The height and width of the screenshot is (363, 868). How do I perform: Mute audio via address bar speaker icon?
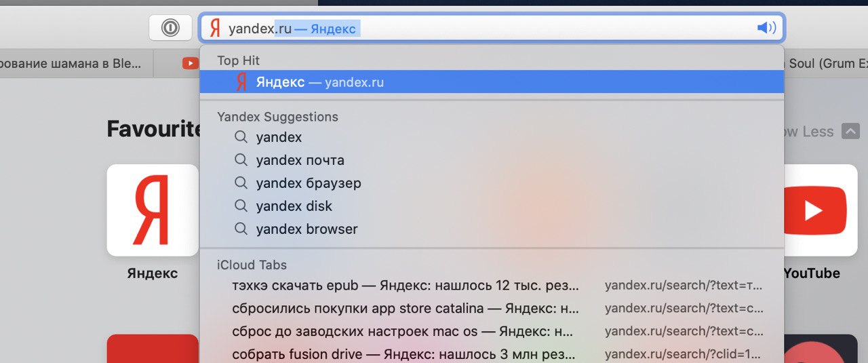click(x=766, y=28)
